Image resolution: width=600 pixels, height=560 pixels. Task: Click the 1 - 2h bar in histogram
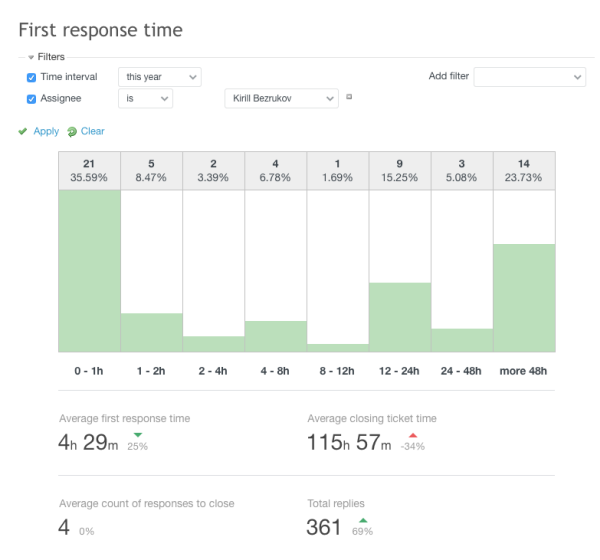pyautogui.click(x=151, y=332)
